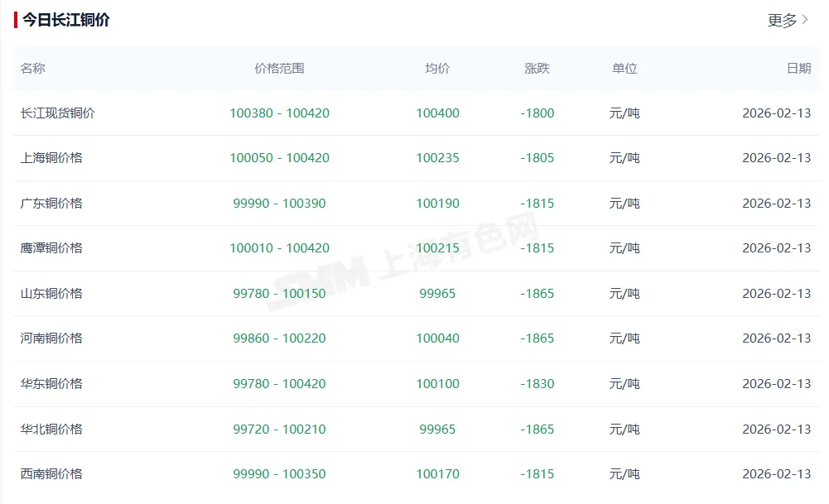Screen dimensions: 829x504
Task: Click 河南铜价格 change value -1865
Action: (537, 338)
